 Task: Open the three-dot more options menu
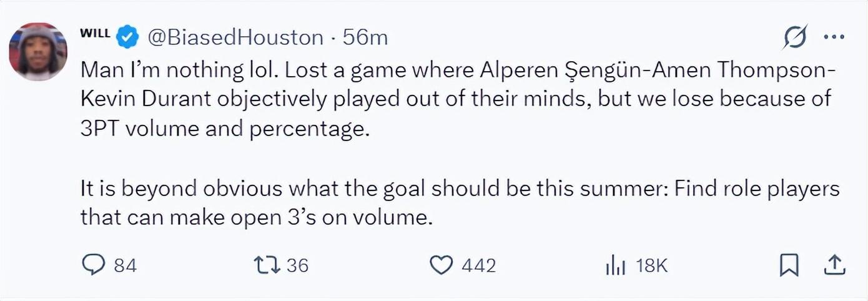point(834,37)
